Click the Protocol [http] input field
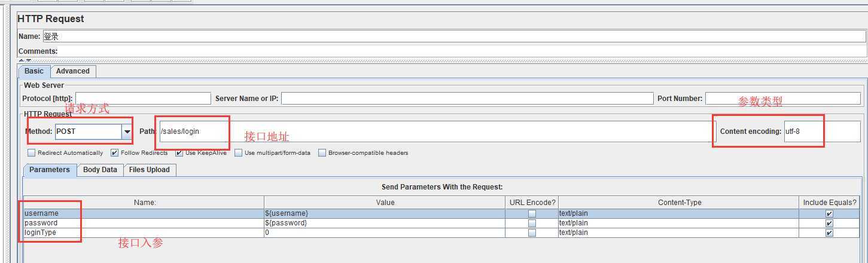868x263 pixels. [x=143, y=99]
